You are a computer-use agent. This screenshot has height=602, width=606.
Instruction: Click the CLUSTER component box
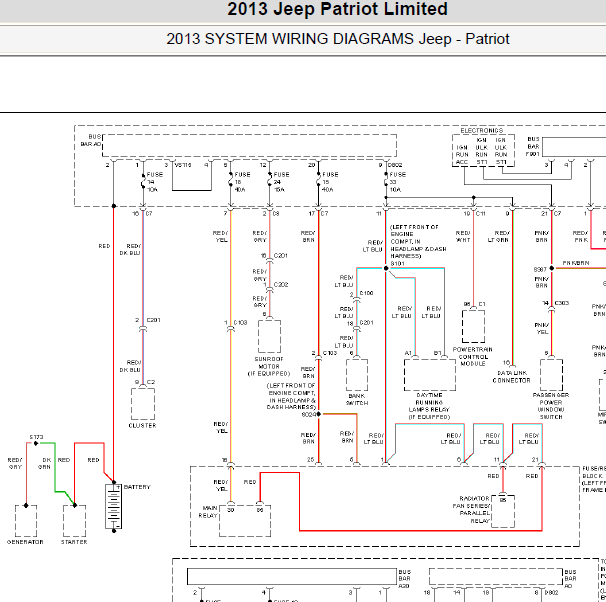point(143,404)
